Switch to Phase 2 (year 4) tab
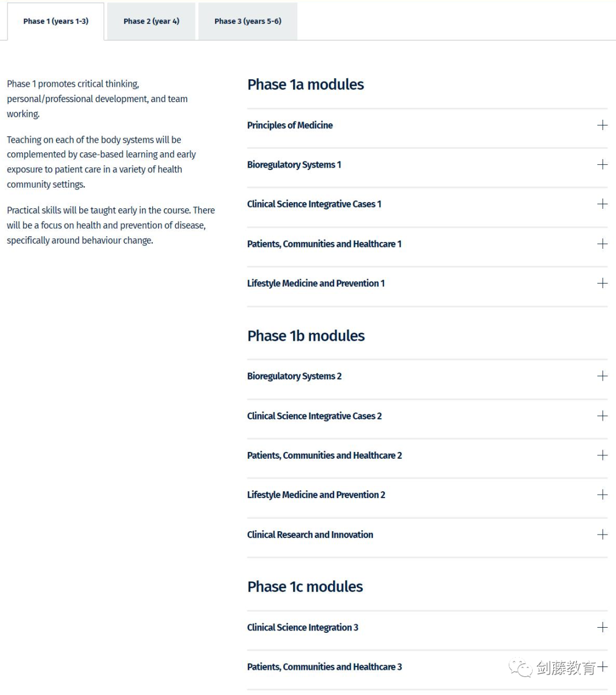The height and width of the screenshot is (695, 616). tap(151, 21)
